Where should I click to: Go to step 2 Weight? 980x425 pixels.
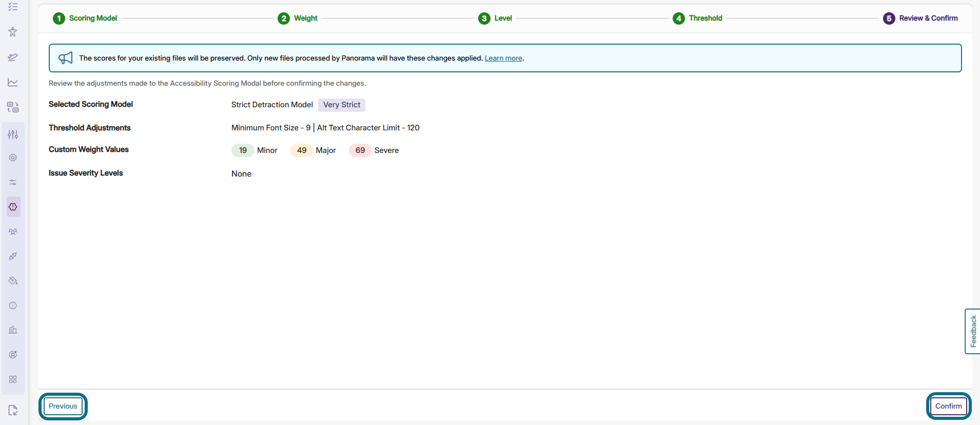coord(298,18)
